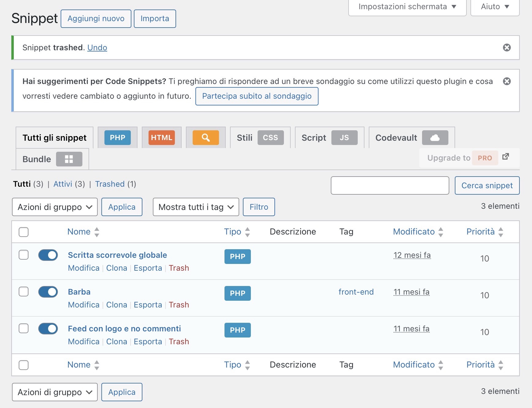Screen dimensions: 532x408
Task: Disable the Scritta scorrevole globale snippet toggle
Action: point(48,255)
